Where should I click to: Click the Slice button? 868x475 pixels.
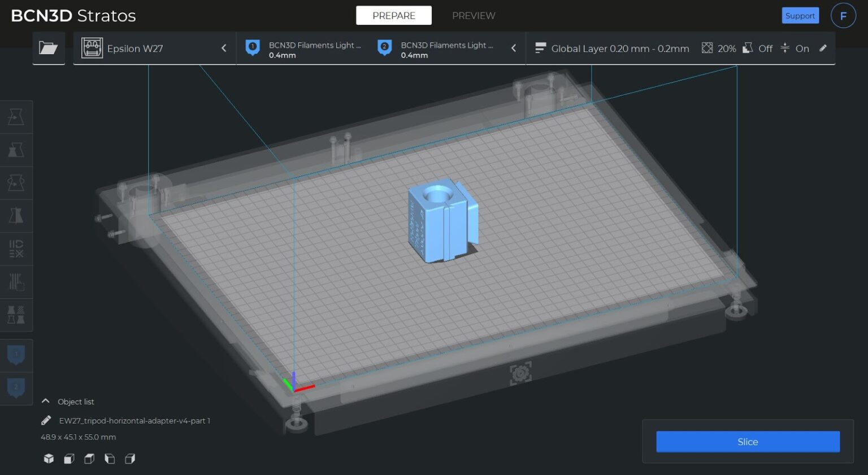pyautogui.click(x=747, y=442)
